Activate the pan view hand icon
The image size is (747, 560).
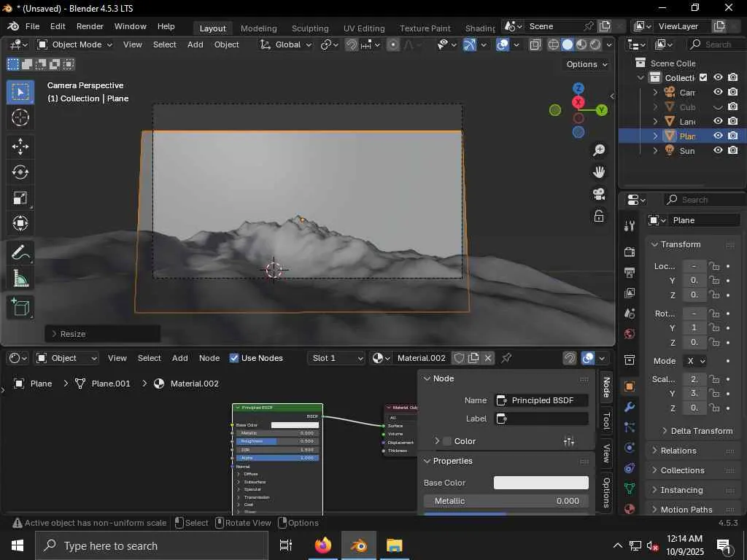point(599,172)
